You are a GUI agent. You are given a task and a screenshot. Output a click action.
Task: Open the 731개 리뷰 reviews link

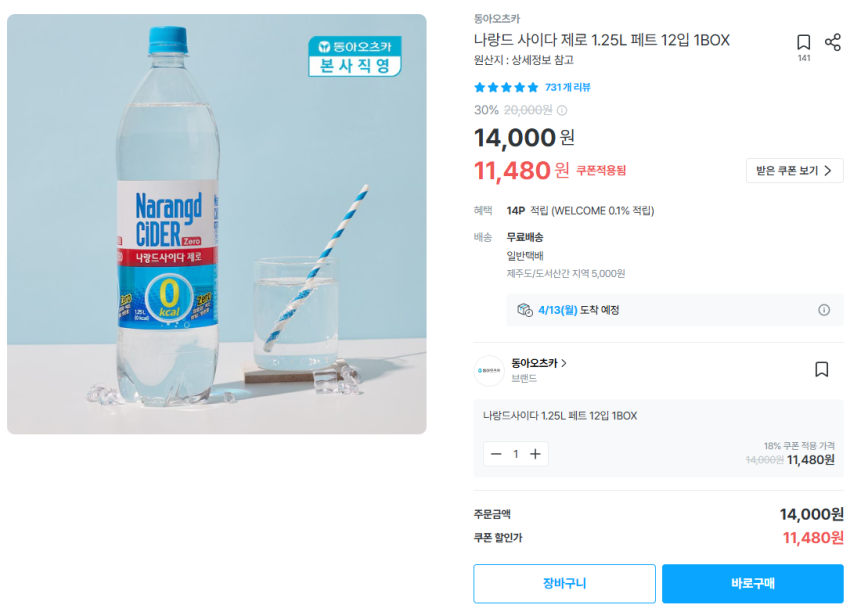(568, 88)
